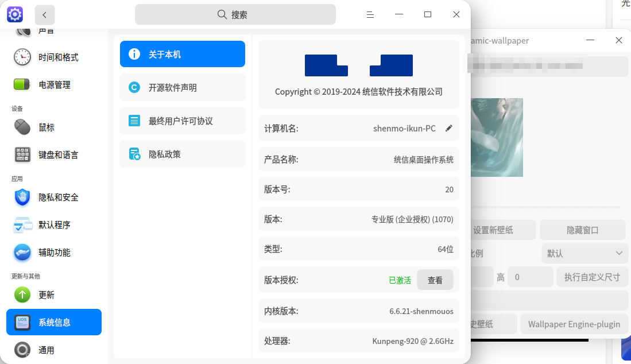Select About This PC (关于本机) tab
Viewport: 631px width, 364px height.
tap(183, 54)
